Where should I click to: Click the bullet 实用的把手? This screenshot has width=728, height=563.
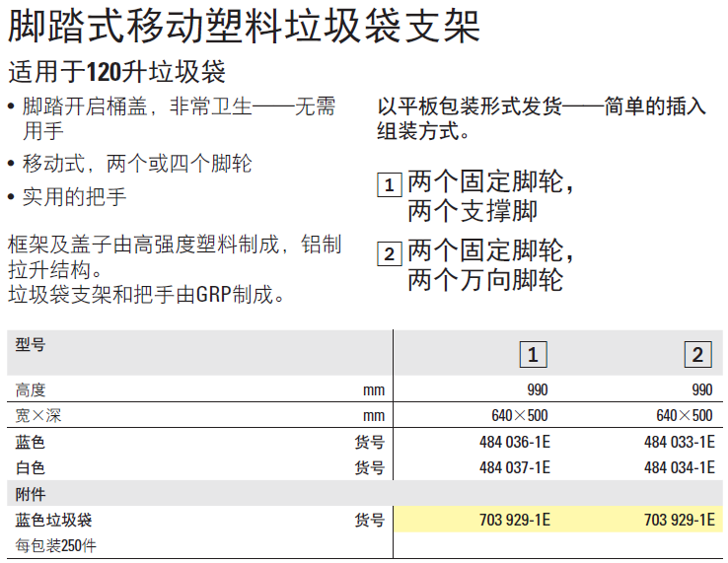[74, 197]
